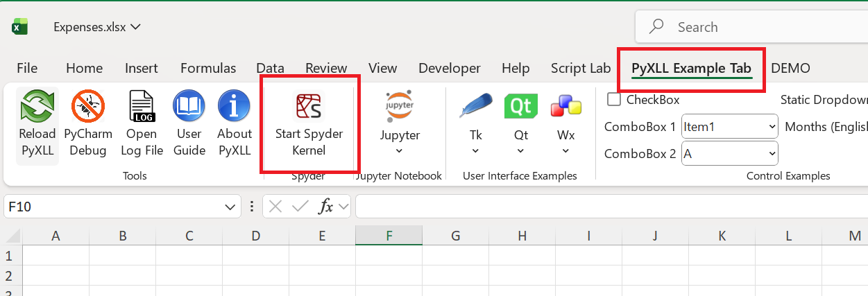The image size is (868, 296).
Task: Open the Developer ribbon tab
Action: tap(449, 69)
